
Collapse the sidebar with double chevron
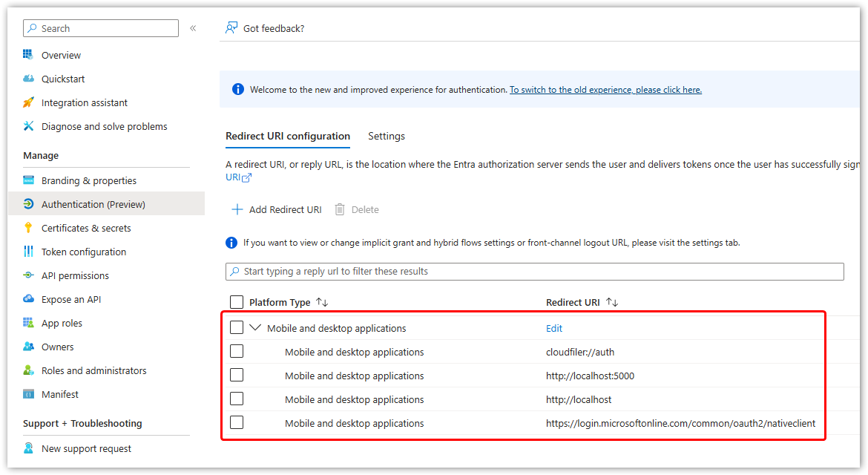(x=193, y=28)
